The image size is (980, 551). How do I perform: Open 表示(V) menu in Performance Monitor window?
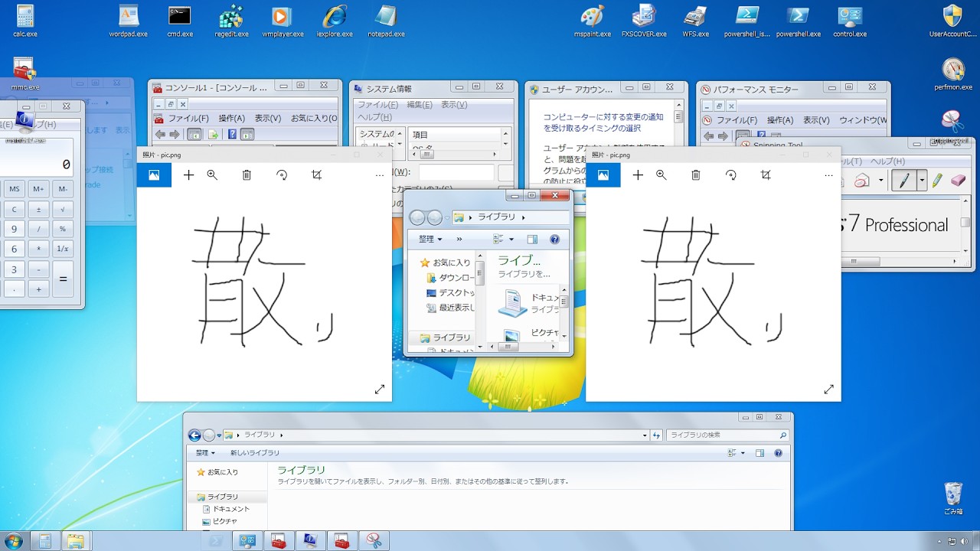(816, 120)
